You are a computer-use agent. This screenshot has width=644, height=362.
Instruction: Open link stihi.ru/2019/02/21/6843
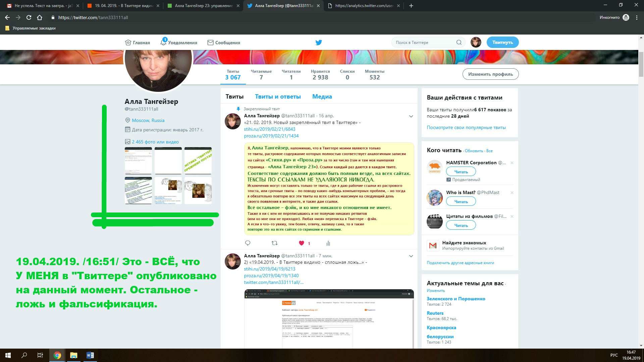270,129
